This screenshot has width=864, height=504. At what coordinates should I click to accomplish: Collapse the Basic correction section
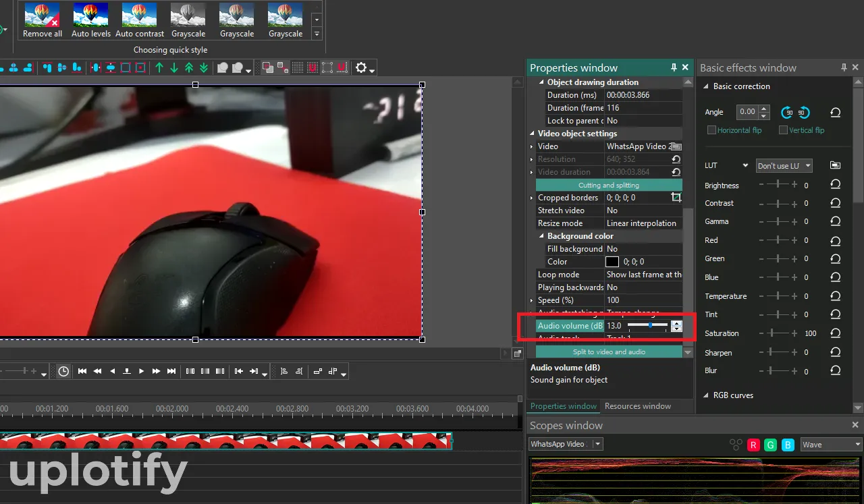tap(706, 86)
